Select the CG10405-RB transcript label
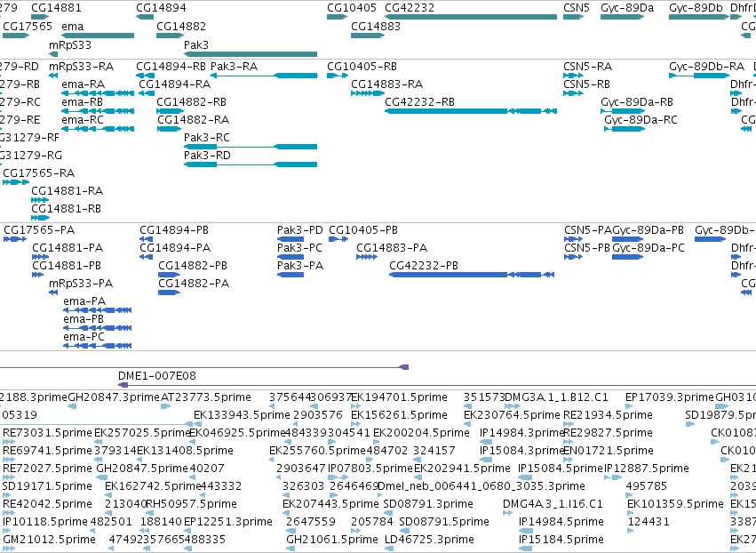This screenshot has width=756, height=553. [362, 66]
